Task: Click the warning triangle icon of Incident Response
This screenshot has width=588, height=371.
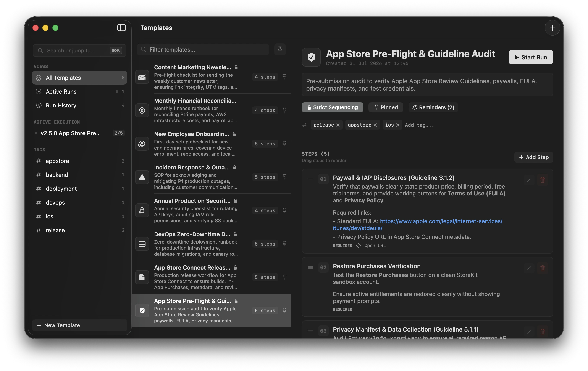Action: click(x=142, y=177)
